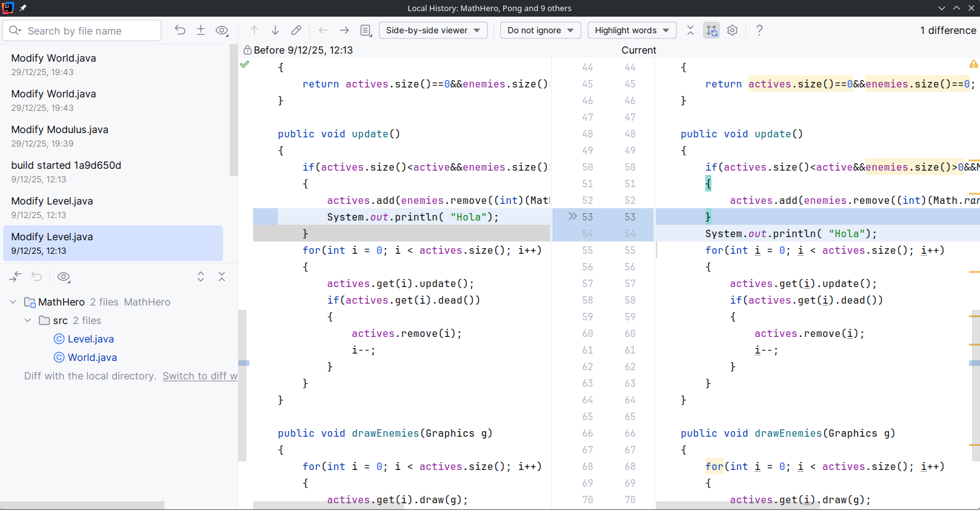Click the warning icon in right editor
This screenshot has height=510, width=980.
(973, 64)
